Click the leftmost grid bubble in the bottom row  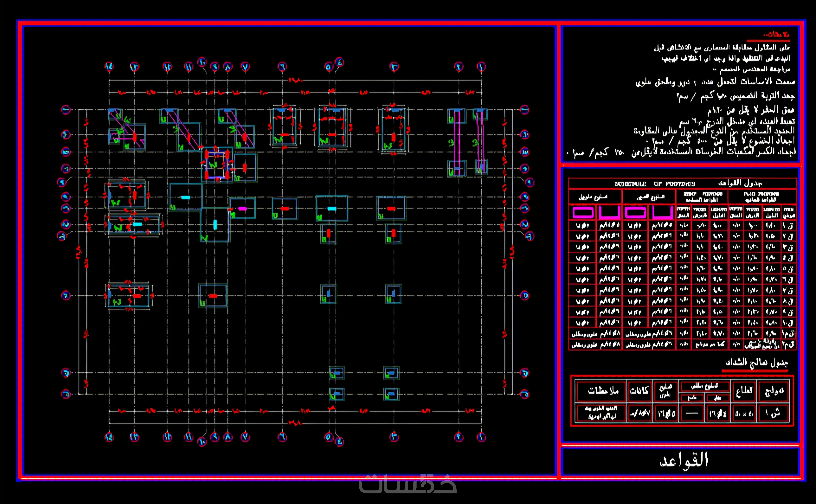(109, 437)
